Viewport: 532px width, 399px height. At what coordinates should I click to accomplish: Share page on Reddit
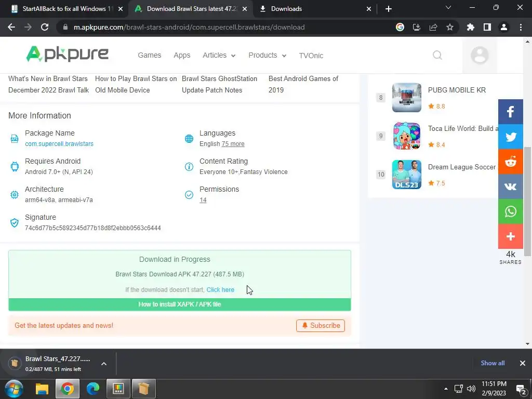(x=510, y=162)
